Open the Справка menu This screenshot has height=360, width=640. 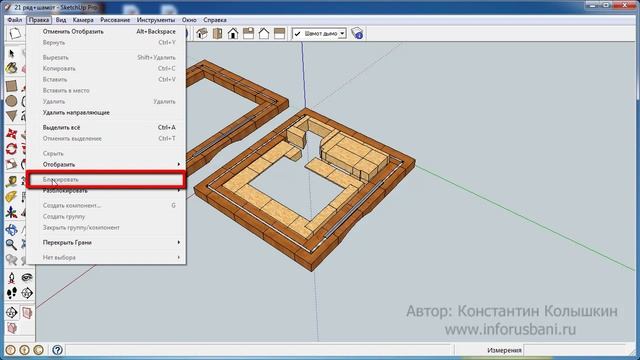(215, 20)
